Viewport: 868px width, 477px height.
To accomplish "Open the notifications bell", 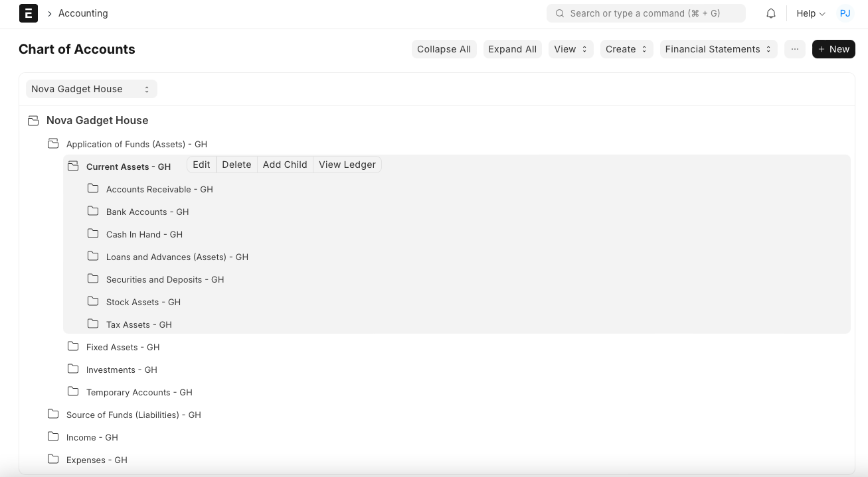I will [771, 13].
